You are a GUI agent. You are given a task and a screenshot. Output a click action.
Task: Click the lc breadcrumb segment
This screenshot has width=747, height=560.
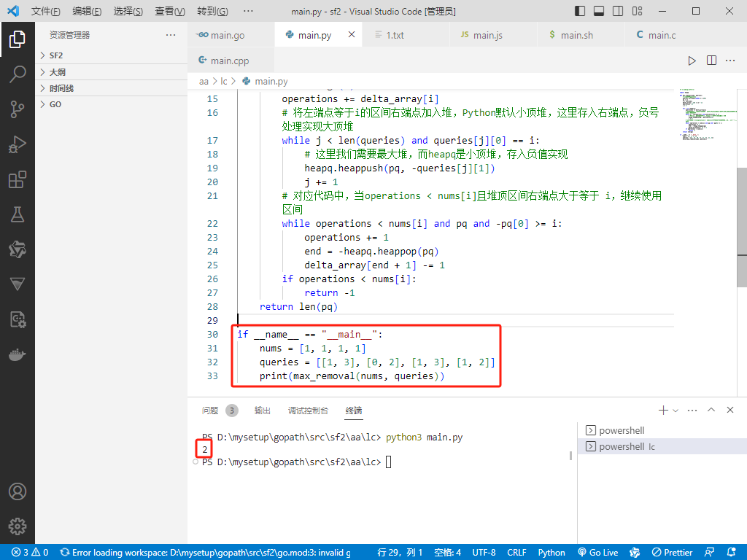[x=223, y=82]
